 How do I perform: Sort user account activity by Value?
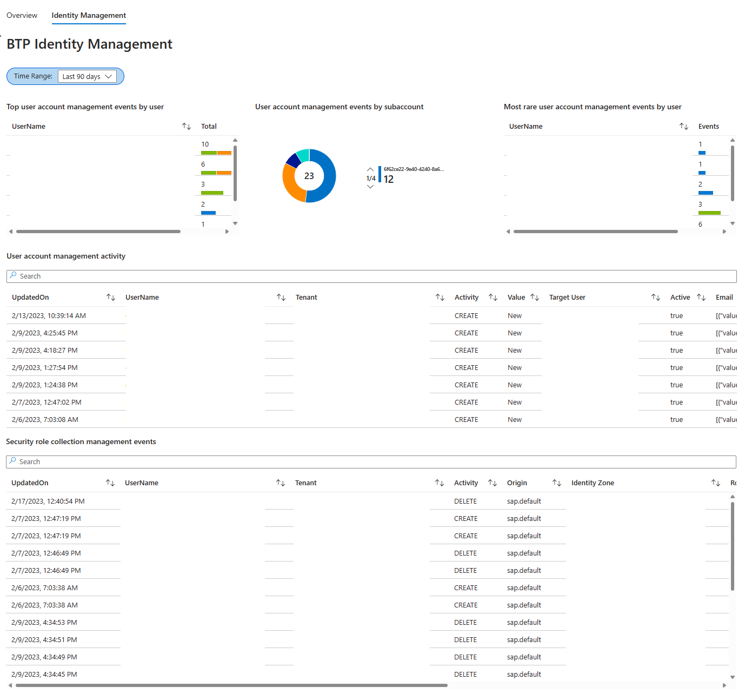click(x=535, y=297)
